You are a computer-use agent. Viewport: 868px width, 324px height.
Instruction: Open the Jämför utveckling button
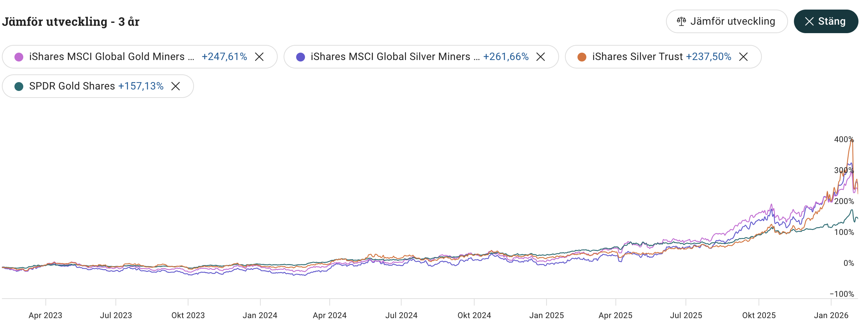(726, 21)
